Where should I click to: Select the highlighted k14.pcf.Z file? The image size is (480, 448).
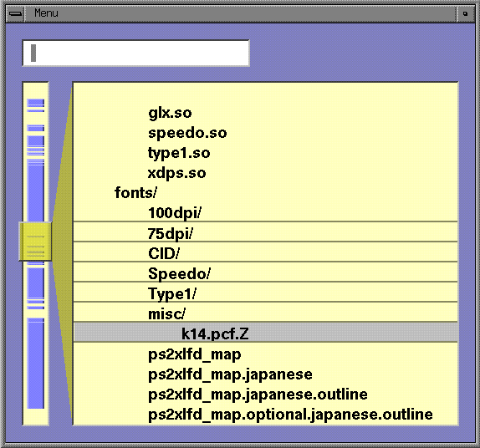tap(265, 333)
